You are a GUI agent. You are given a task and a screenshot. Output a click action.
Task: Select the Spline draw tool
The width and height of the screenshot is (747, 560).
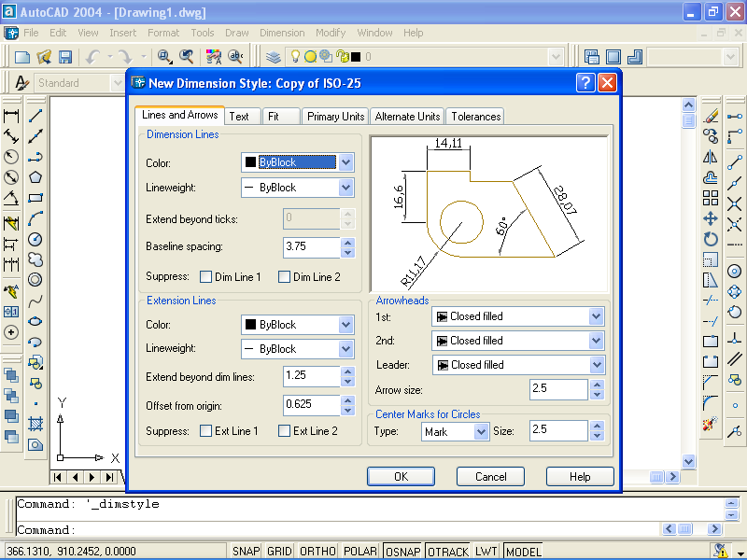[35, 301]
